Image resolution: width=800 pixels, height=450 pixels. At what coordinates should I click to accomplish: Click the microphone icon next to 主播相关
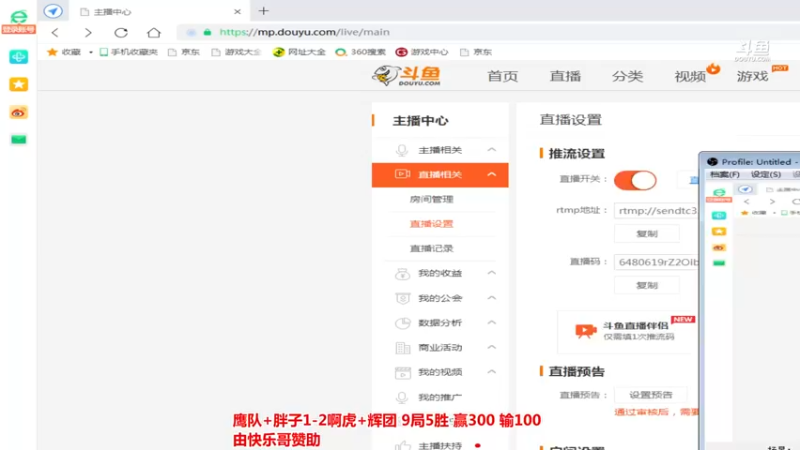pos(402,150)
